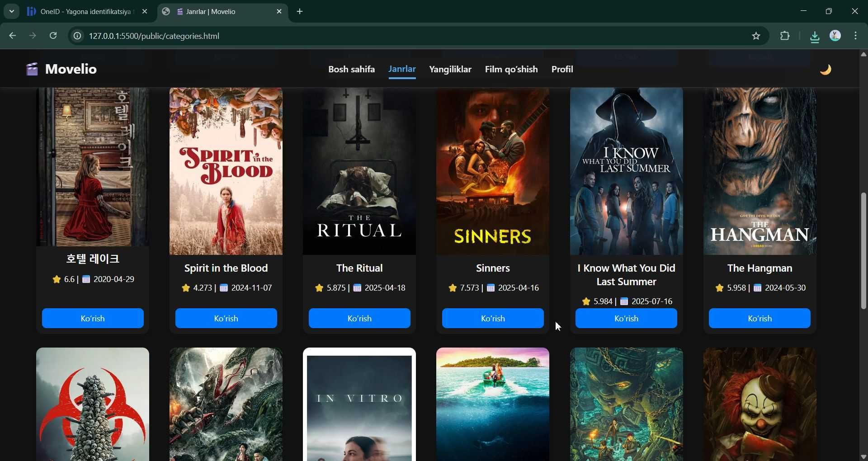Click the browser forward arrow
This screenshot has height=461, width=868.
pyautogui.click(x=33, y=36)
